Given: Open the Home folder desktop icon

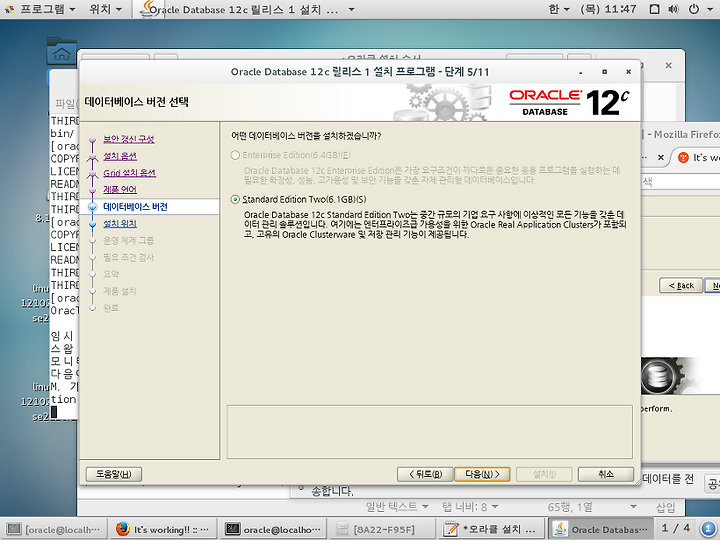Looking at the screenshot, I should coord(62,51).
